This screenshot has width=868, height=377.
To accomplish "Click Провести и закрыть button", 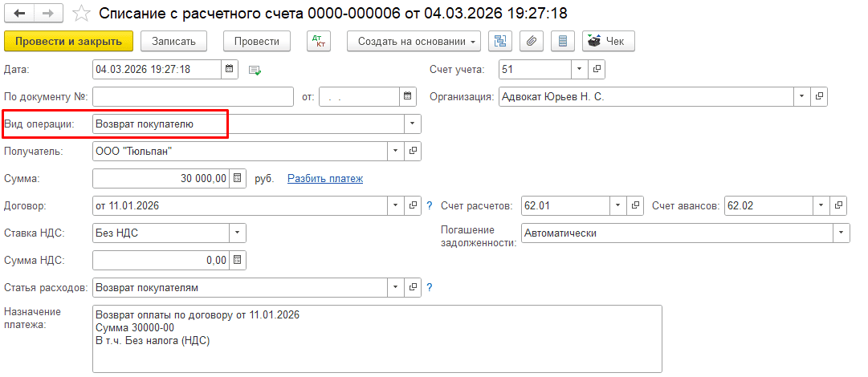I will (x=68, y=41).
